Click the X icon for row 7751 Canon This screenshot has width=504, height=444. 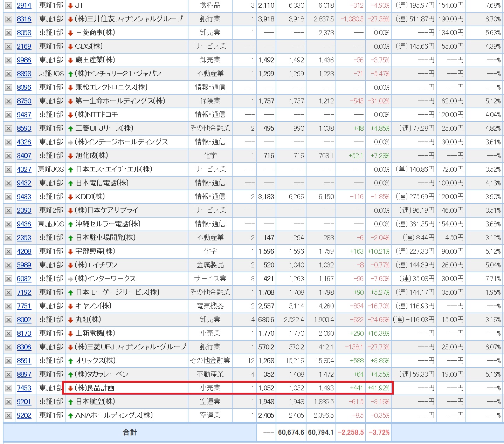[x=9, y=306]
